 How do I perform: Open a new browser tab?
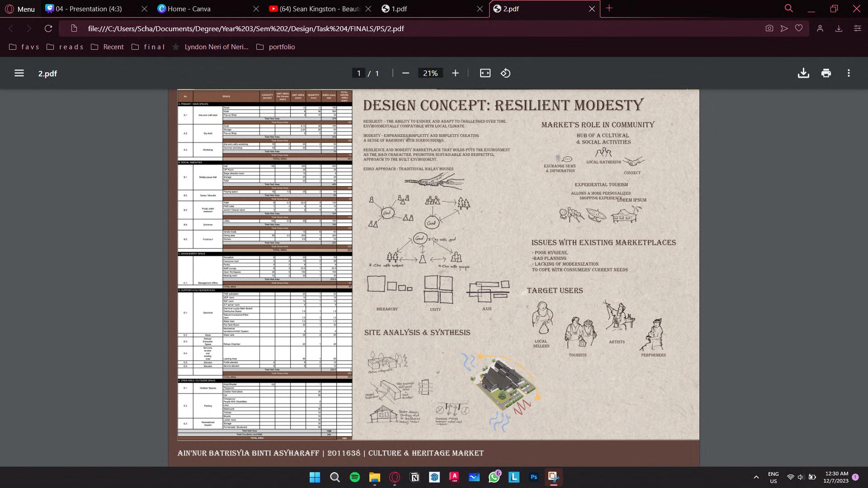coord(609,8)
